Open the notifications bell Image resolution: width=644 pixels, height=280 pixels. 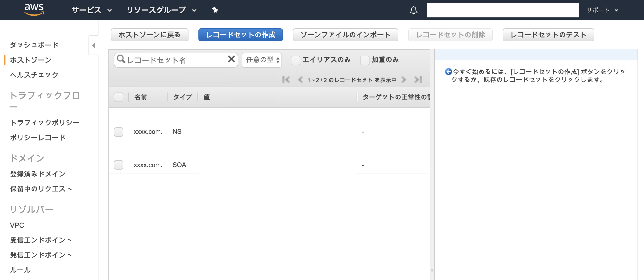coord(414,10)
